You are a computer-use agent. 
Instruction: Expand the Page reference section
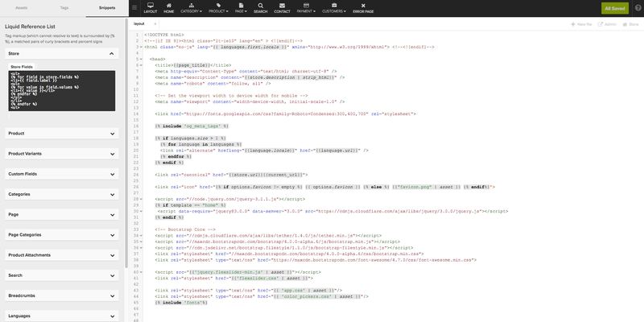[62, 214]
